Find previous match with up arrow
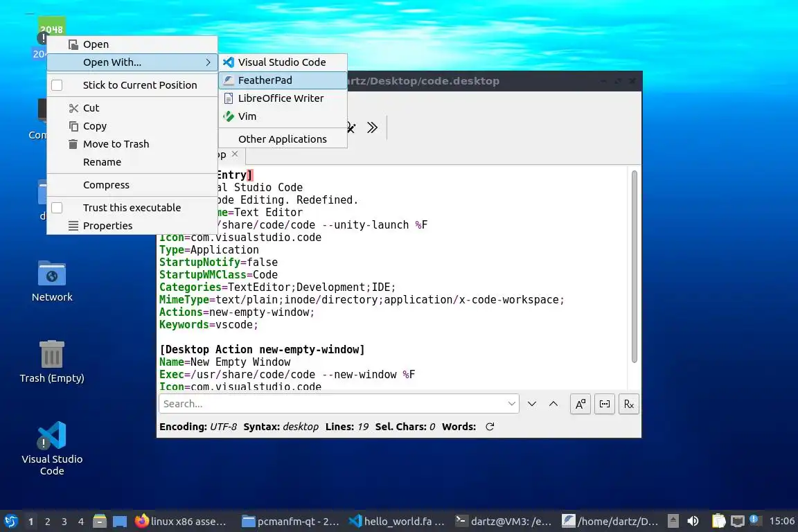Screen dimensions: 798x532 [x=553, y=404]
